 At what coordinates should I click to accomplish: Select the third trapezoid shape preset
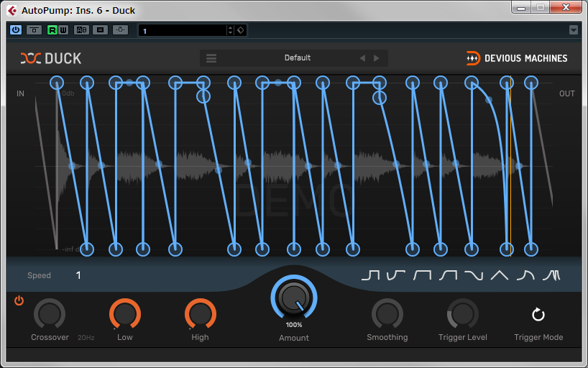[x=422, y=275]
